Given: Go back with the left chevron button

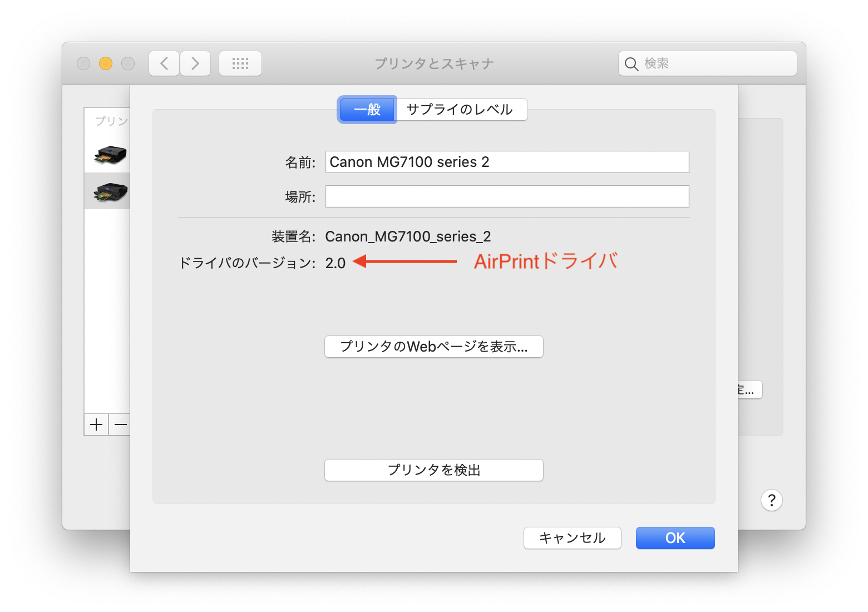Looking at the screenshot, I should tap(164, 63).
